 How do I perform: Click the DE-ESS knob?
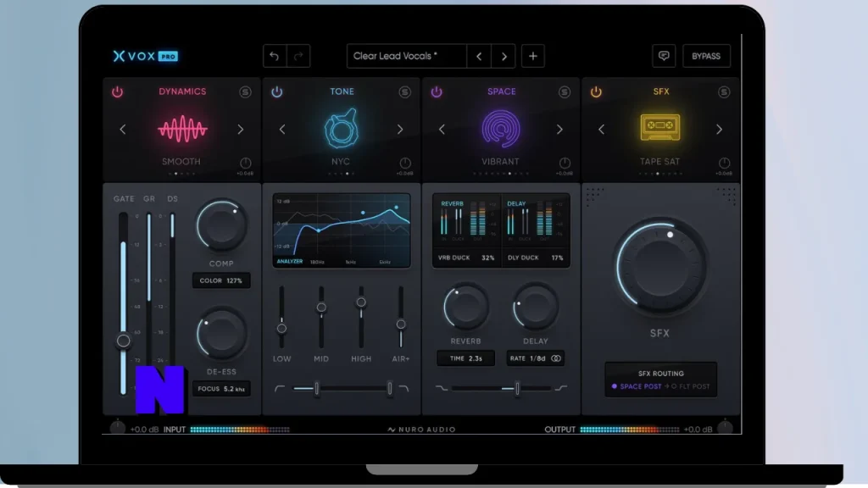click(x=221, y=335)
